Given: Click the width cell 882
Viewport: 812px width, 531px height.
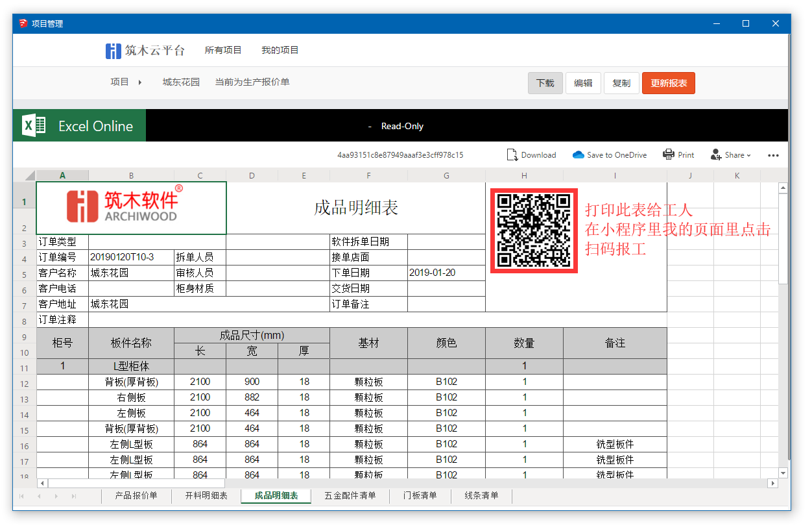Looking at the screenshot, I should (252, 398).
